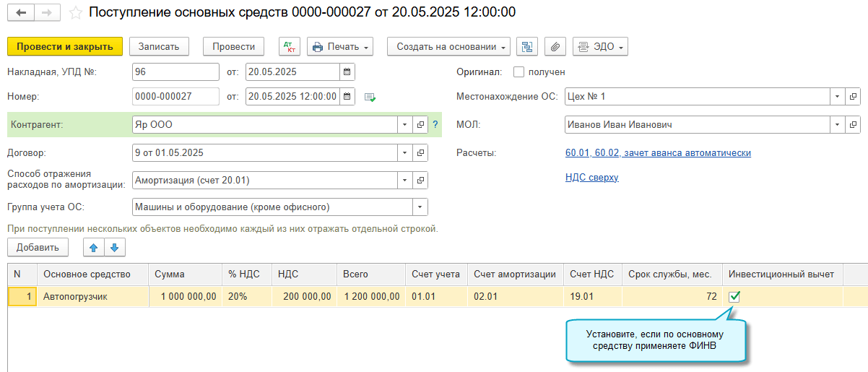Click Провести и закрыть button

pos(65,46)
